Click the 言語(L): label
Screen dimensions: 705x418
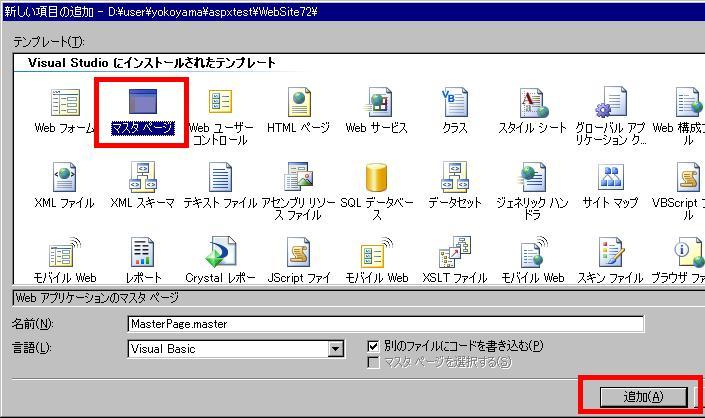pos(31,347)
